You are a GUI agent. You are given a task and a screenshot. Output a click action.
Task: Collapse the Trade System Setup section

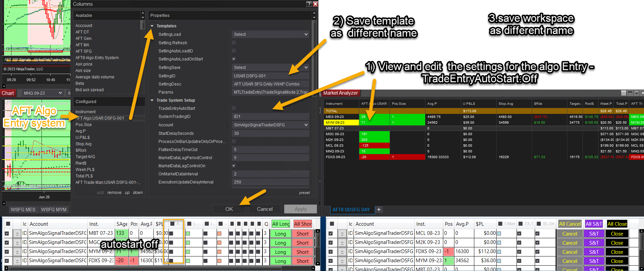tap(152, 100)
